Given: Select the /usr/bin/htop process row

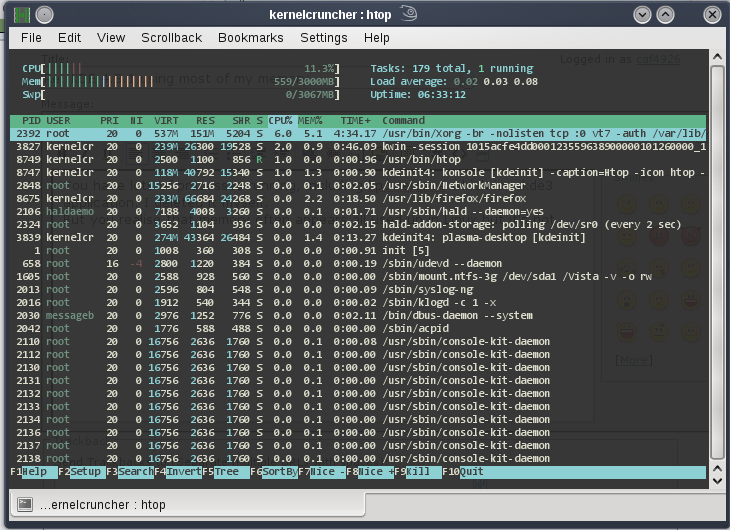Looking at the screenshot, I should (x=358, y=160).
